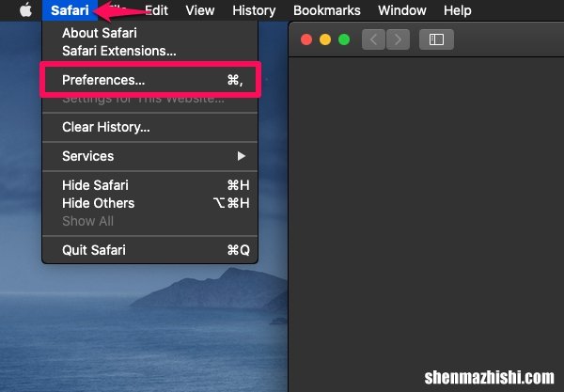The height and width of the screenshot is (392, 564).
Task: Open the View menu
Action: [200, 10]
